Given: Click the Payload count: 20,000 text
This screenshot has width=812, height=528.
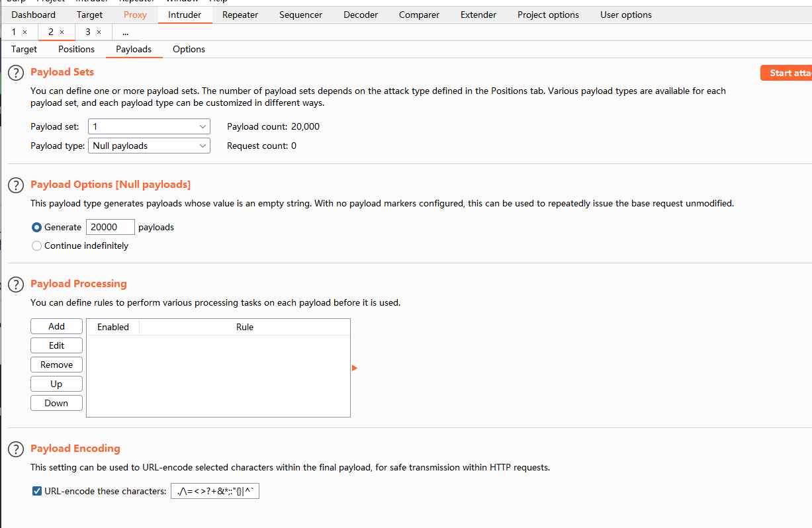Looking at the screenshot, I should coord(273,126).
